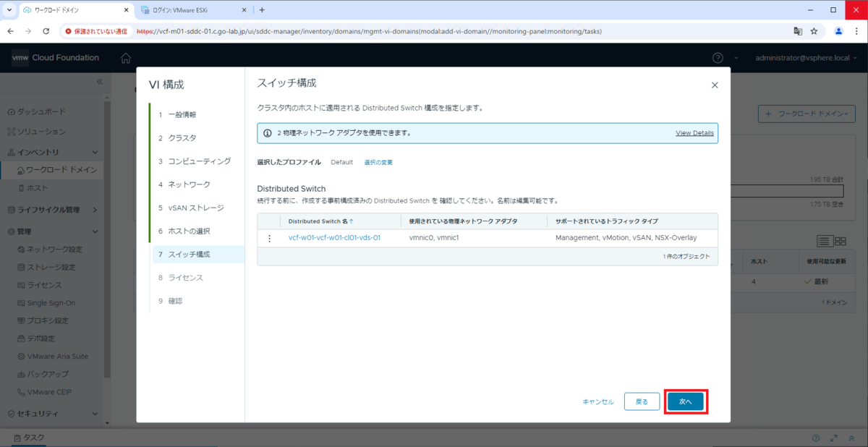Screen dimensions: 868x447
Task: Reload the browser page
Action: 46,31
